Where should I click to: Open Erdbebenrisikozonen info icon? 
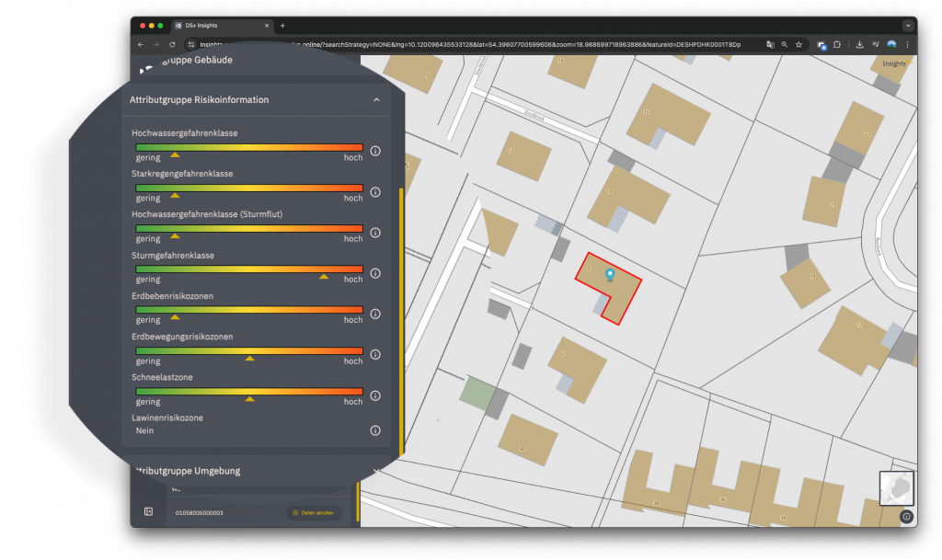[375, 314]
